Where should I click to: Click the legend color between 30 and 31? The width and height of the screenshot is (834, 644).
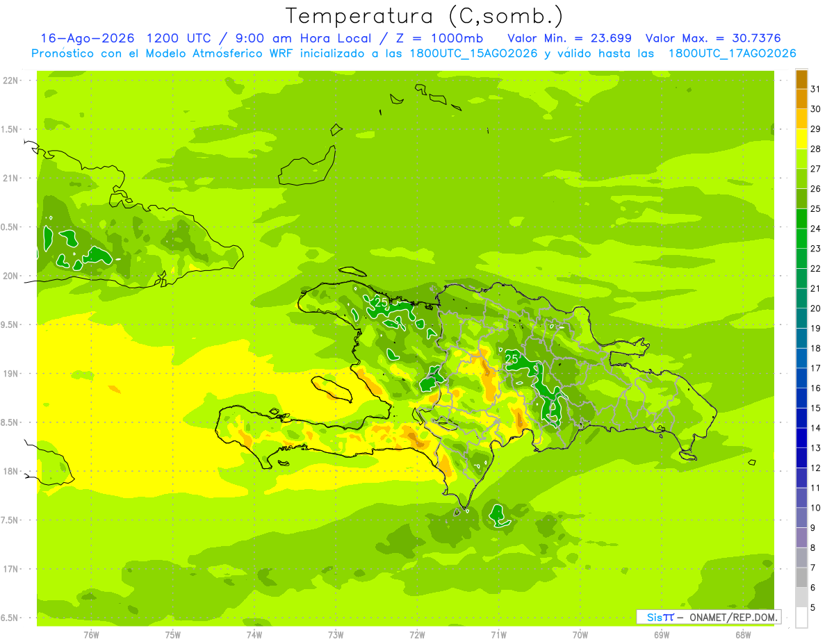[801, 99]
